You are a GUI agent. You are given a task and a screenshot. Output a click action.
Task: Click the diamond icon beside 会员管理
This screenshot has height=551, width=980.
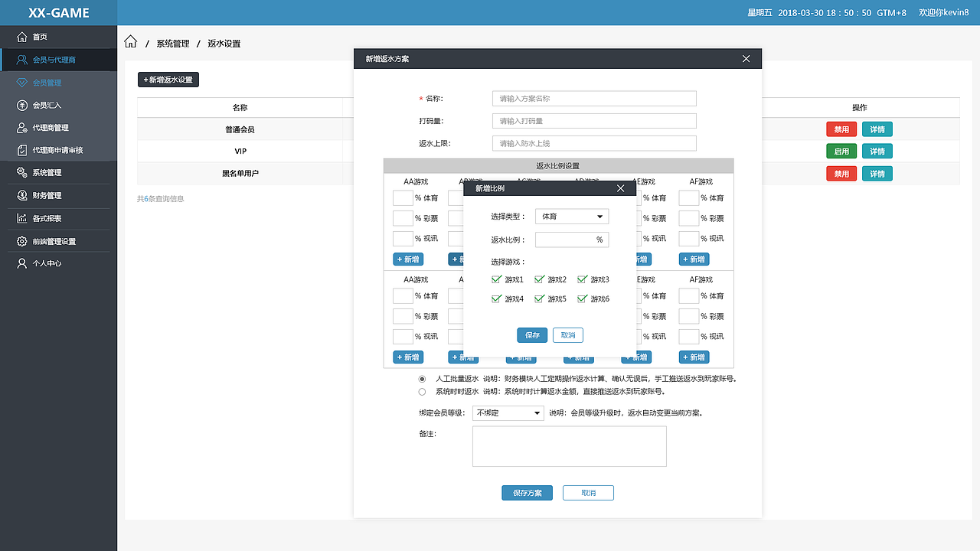tap(21, 83)
